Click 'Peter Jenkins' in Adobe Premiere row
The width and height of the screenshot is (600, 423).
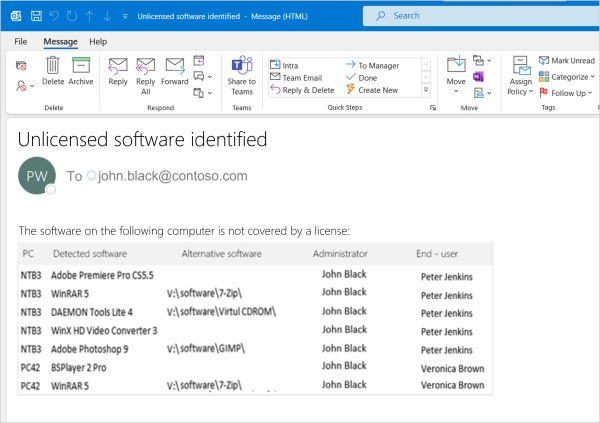tap(447, 277)
